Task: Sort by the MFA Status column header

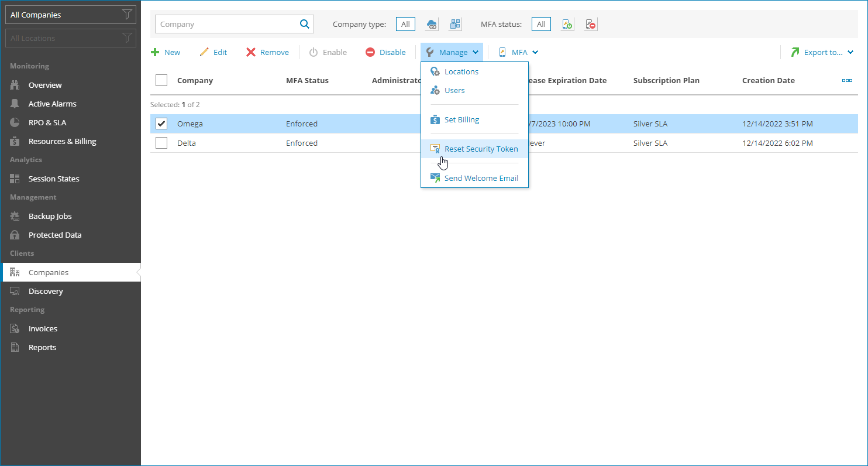Action: (307, 80)
